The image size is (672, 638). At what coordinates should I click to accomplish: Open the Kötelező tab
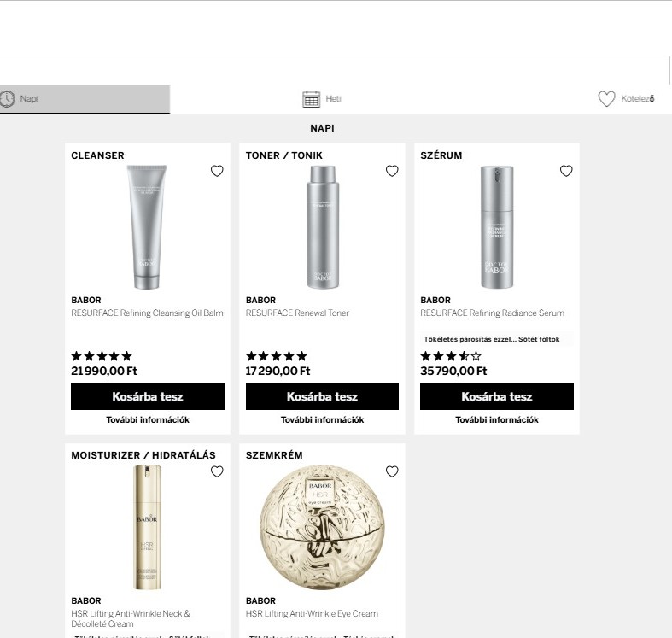637,99
